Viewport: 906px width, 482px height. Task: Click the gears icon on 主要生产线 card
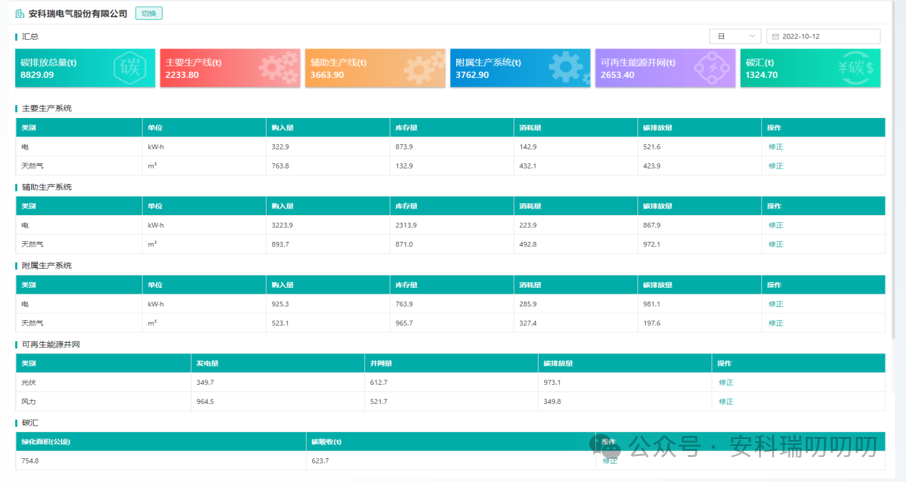pos(279,67)
